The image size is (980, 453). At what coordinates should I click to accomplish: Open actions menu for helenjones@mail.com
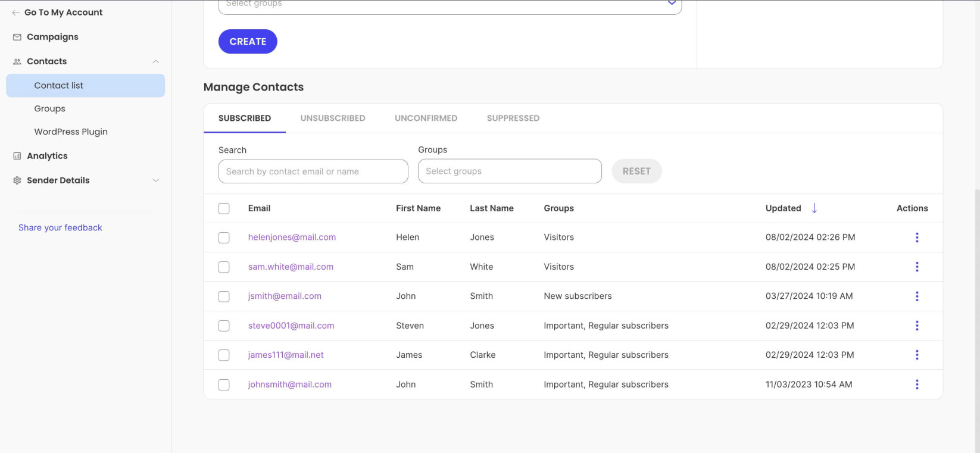pos(917,238)
